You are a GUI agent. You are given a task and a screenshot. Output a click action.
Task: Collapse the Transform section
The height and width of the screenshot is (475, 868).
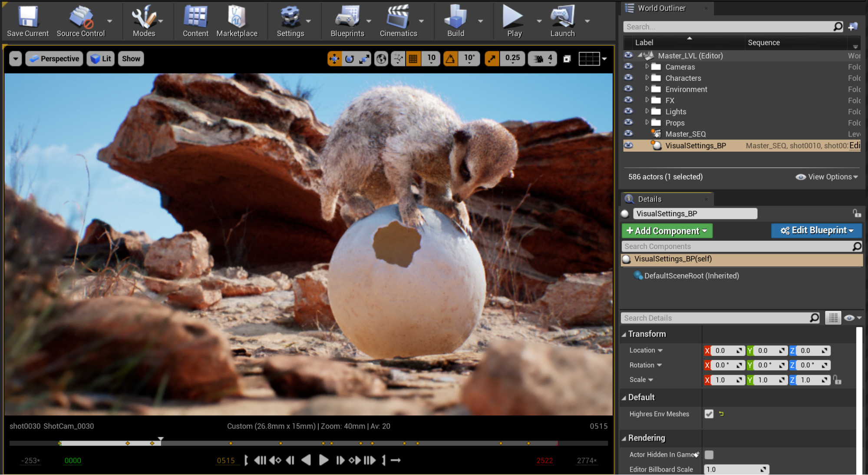pyautogui.click(x=624, y=334)
